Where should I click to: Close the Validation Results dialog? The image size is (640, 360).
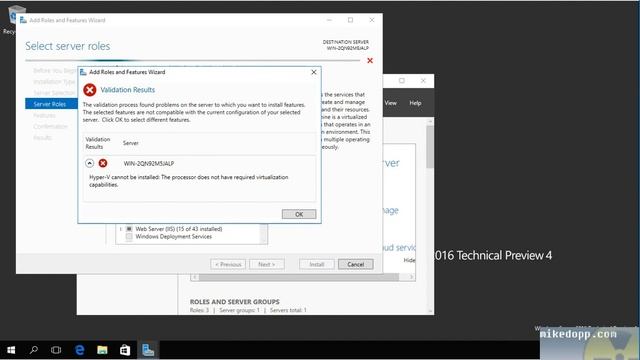pyautogui.click(x=313, y=72)
